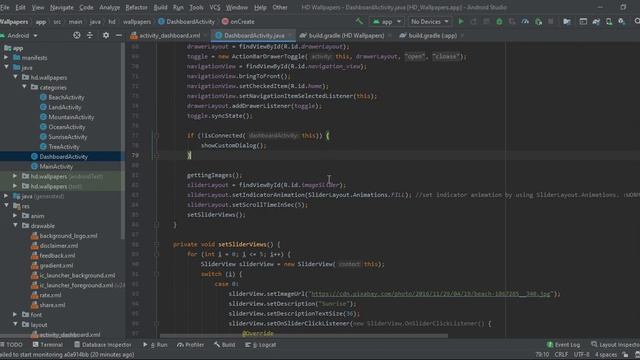Viewport: 640px width, 360px height.
Task: Open the AVD Manager icon
Action: 609,22
